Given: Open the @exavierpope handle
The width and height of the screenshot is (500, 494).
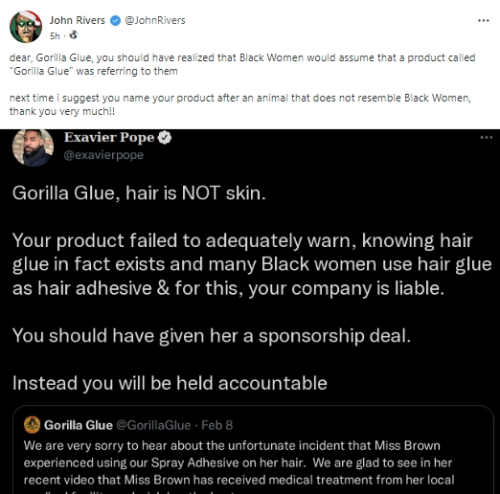Looking at the screenshot, I should click(x=103, y=155).
